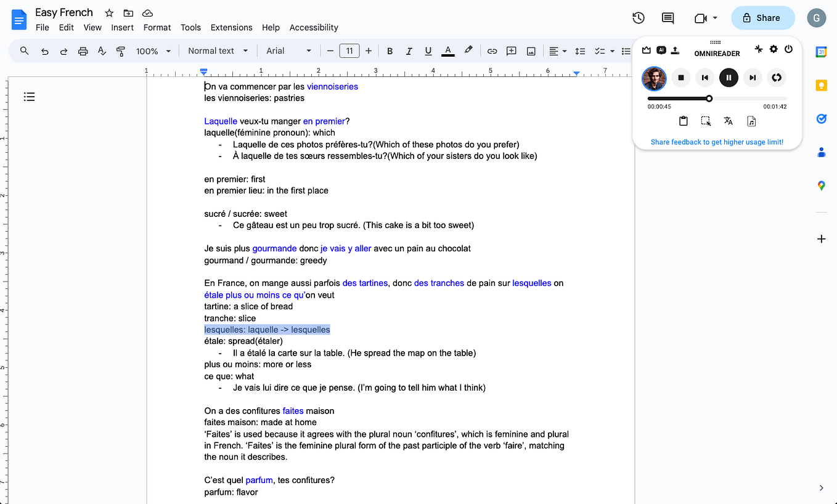Decrease font size with minus button
Screen dimensions: 837x504
click(x=330, y=51)
